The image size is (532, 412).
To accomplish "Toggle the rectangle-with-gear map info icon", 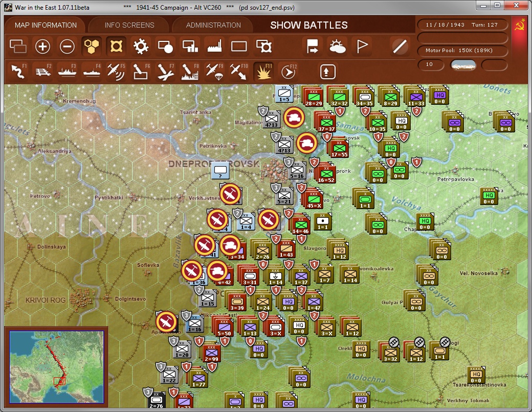I will [263, 47].
